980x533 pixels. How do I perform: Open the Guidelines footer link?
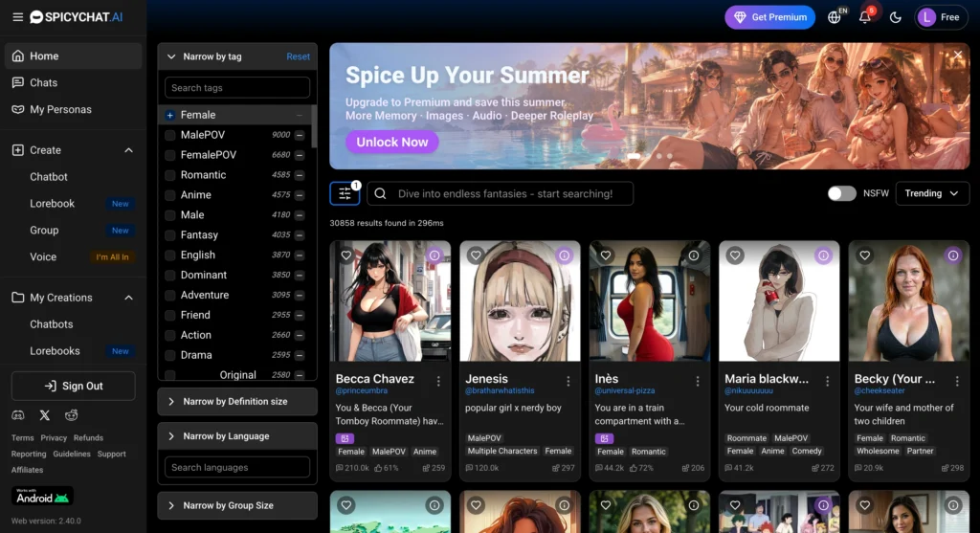click(72, 455)
